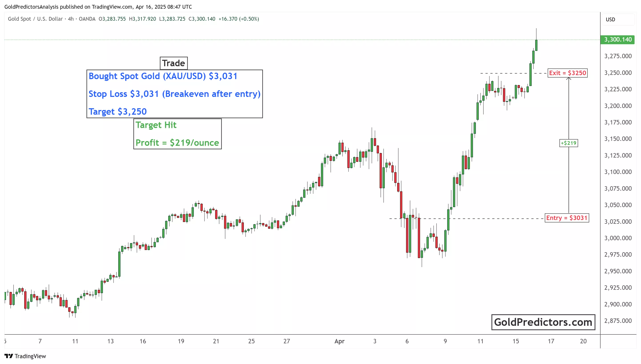This screenshot has width=641, height=364.
Task: Open the USD currency selector
Action: pos(610,20)
